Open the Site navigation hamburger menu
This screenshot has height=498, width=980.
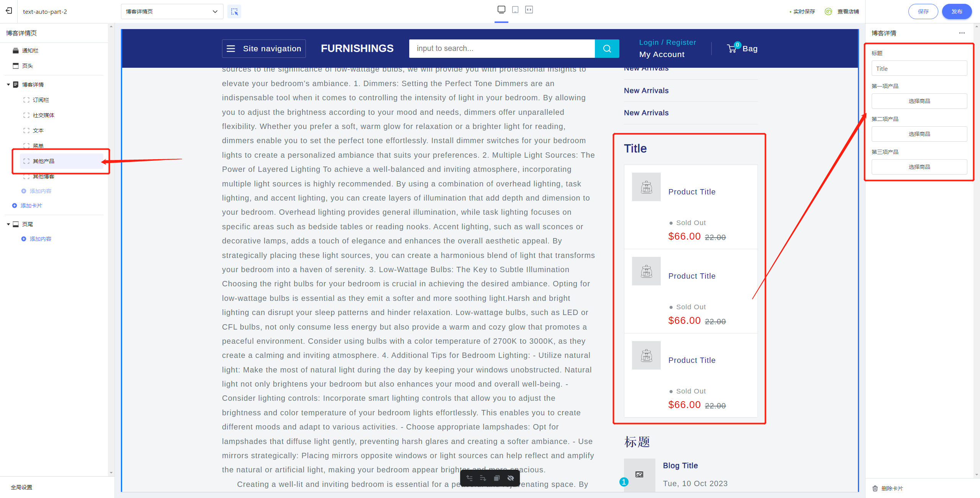click(264, 49)
